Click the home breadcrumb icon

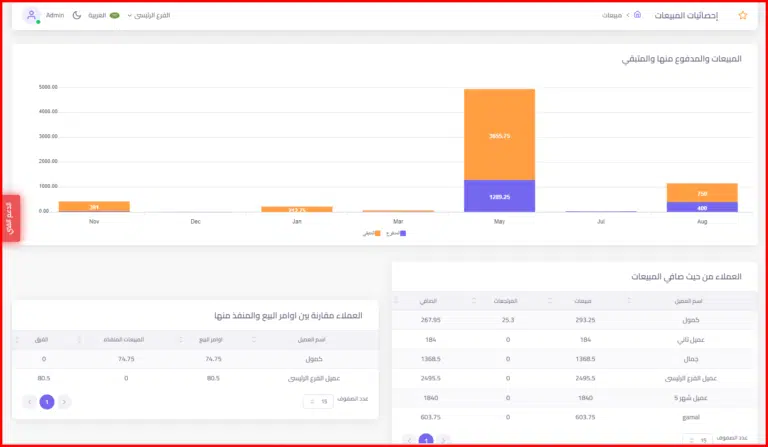point(637,15)
